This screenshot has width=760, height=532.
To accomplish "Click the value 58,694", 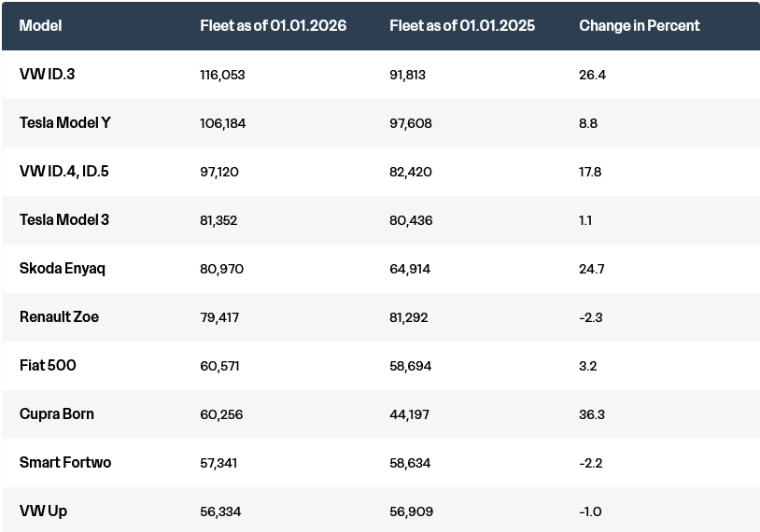I will (410, 366).
